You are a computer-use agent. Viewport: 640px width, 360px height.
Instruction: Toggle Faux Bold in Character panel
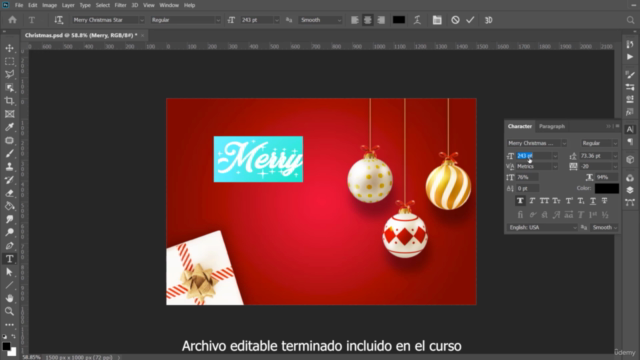click(520, 201)
